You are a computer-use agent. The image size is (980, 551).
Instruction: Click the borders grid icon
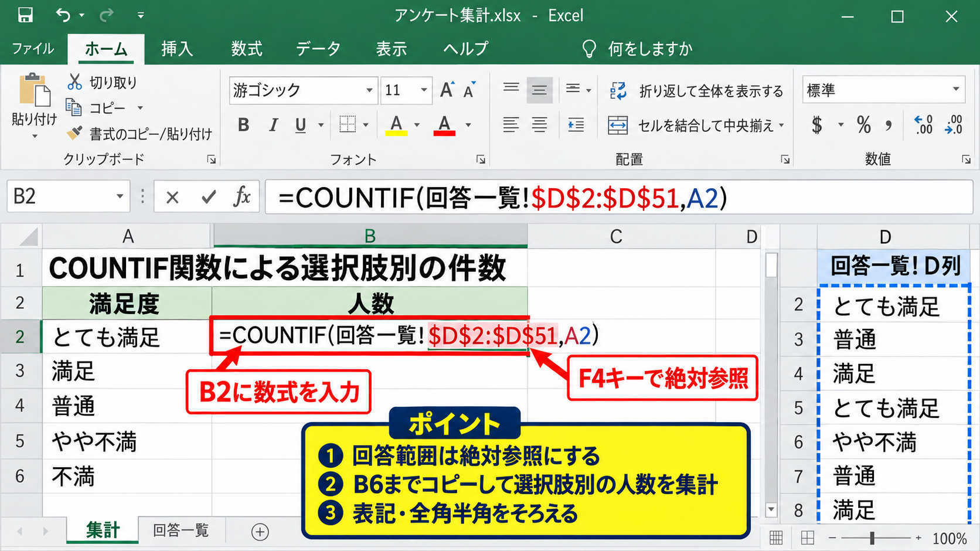(x=348, y=124)
